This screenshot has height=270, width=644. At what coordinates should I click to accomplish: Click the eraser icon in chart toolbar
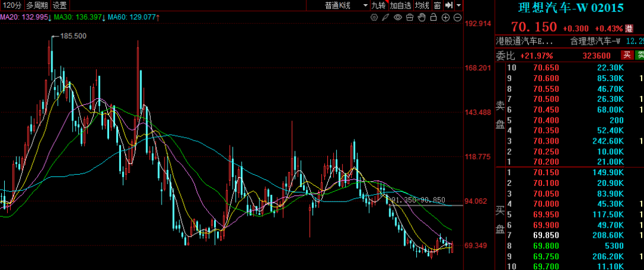tap(409, 17)
